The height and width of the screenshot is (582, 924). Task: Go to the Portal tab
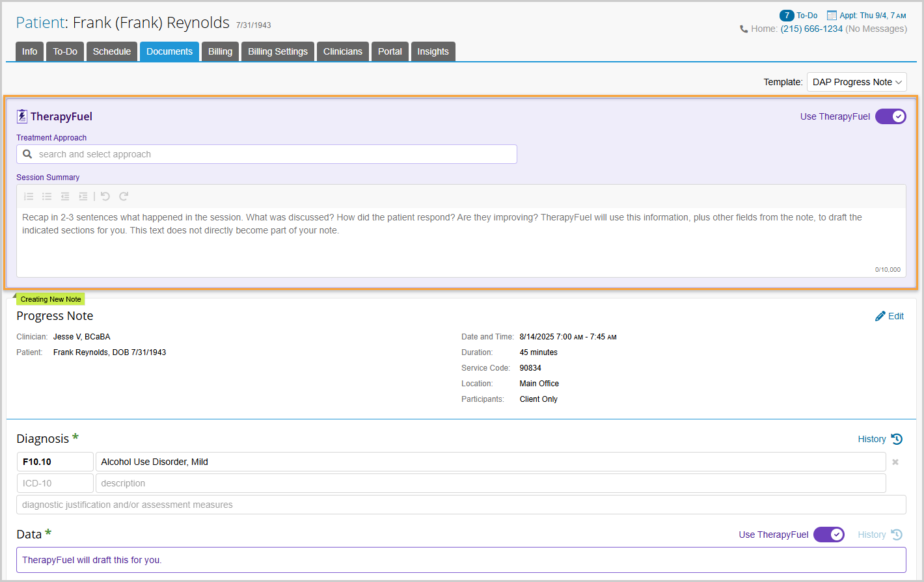[x=390, y=51]
